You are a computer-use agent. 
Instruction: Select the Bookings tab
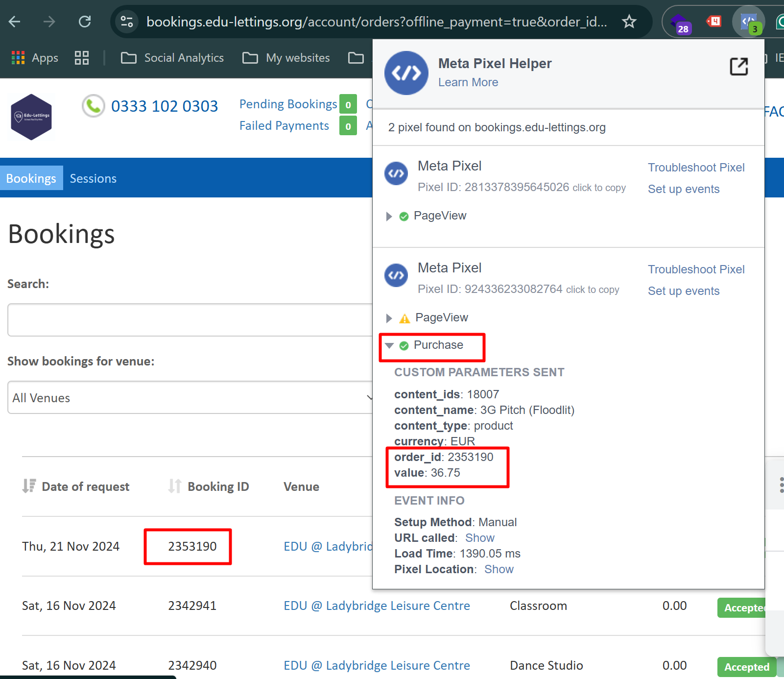[x=31, y=178]
